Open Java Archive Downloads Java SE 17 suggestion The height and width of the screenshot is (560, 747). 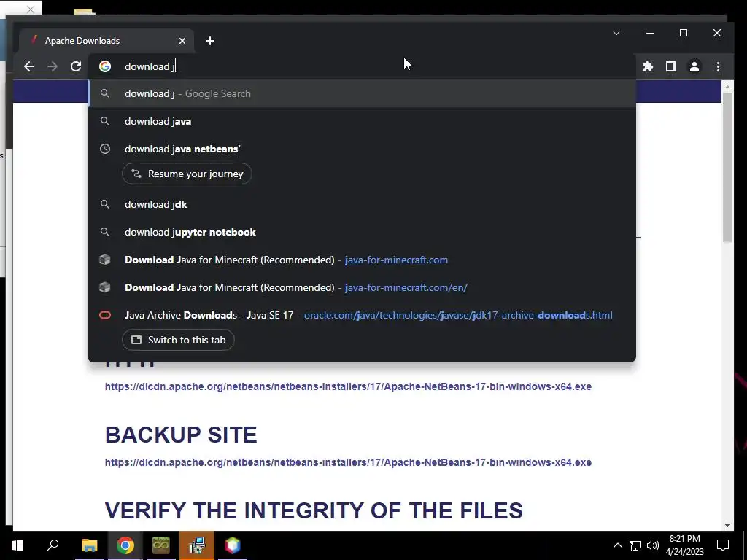362,315
